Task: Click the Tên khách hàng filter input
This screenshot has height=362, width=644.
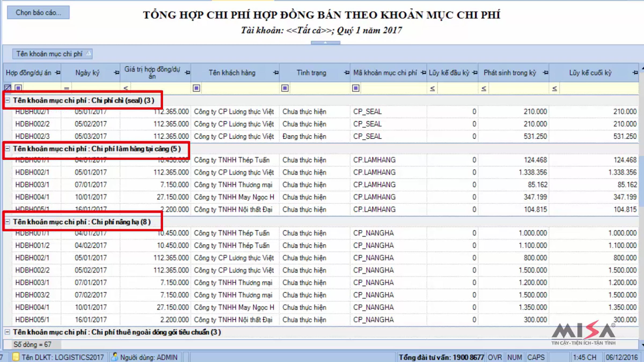Action: click(x=240, y=88)
